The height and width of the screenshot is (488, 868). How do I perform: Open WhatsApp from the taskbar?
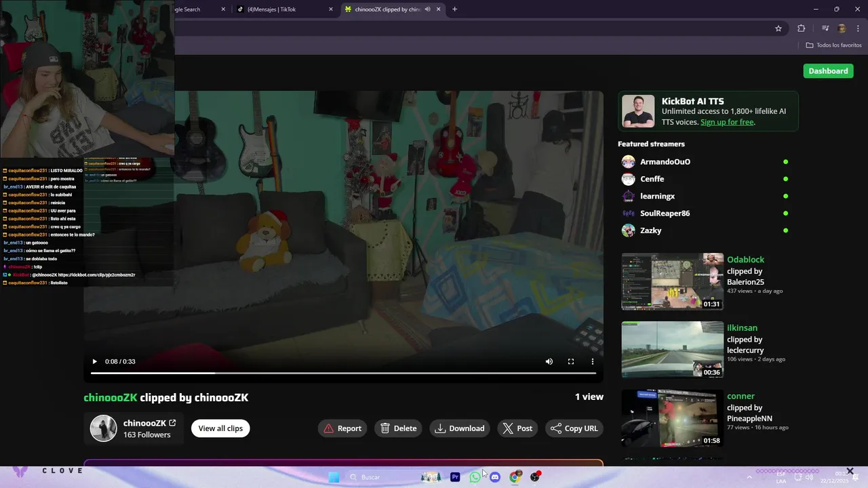pos(475,477)
